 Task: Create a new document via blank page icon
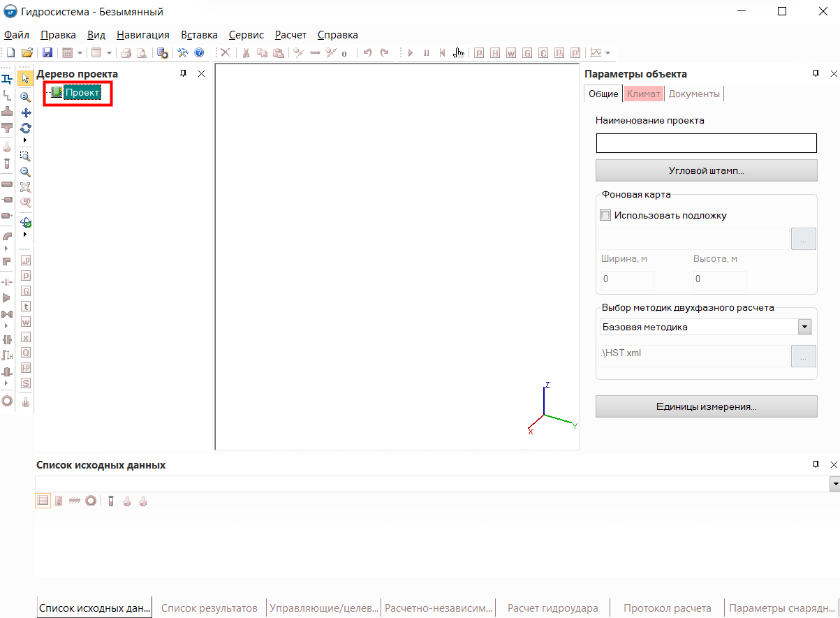11,53
